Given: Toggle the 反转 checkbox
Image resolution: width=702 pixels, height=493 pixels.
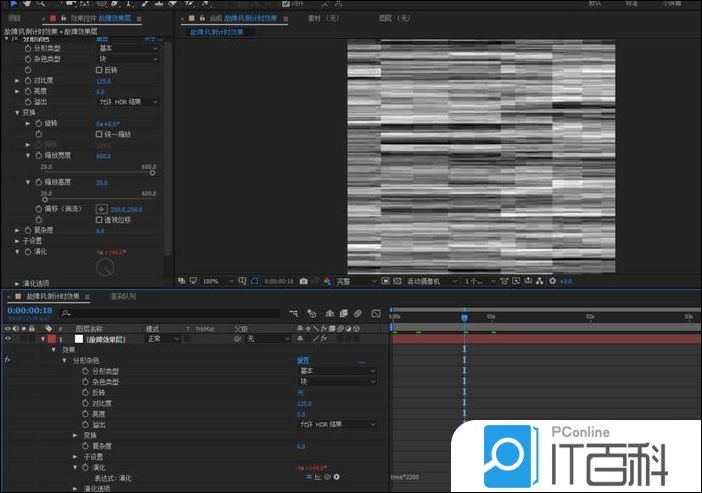Looking at the screenshot, I should 99,70.
